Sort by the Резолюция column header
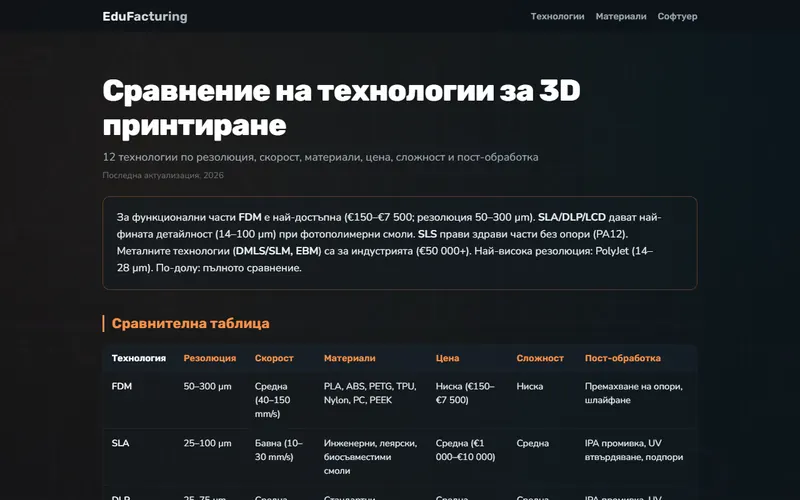The height and width of the screenshot is (500, 800). coord(210,358)
